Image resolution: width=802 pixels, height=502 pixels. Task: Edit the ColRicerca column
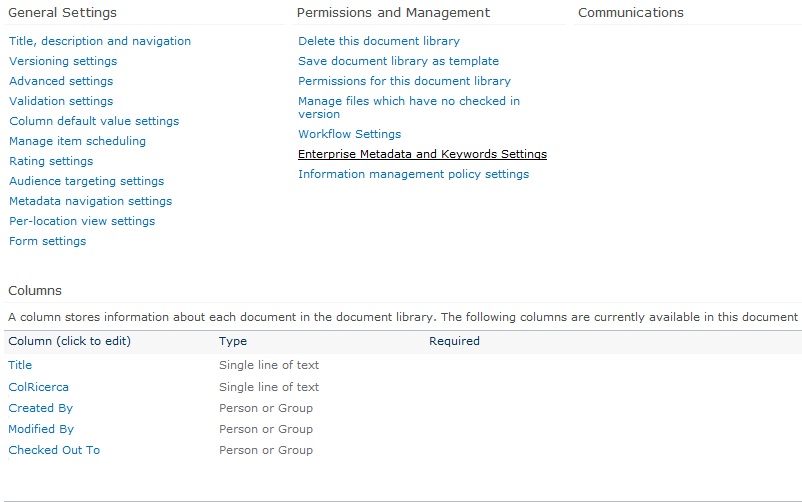(38, 387)
